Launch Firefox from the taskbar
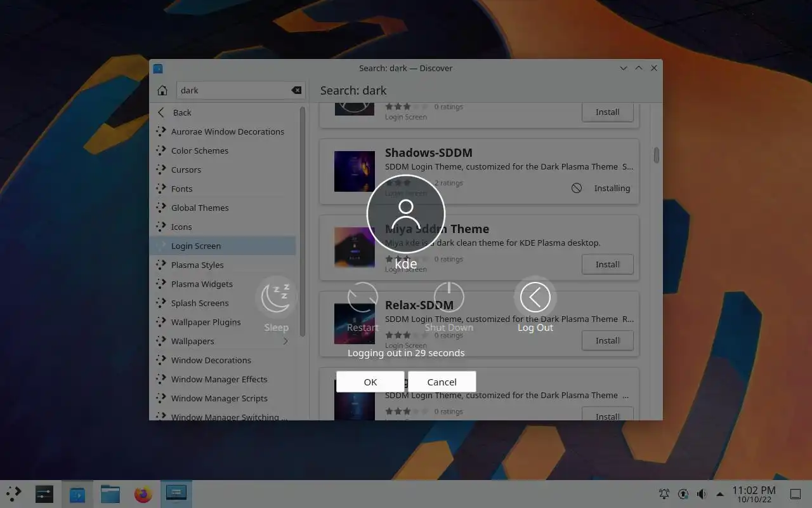 [143, 493]
